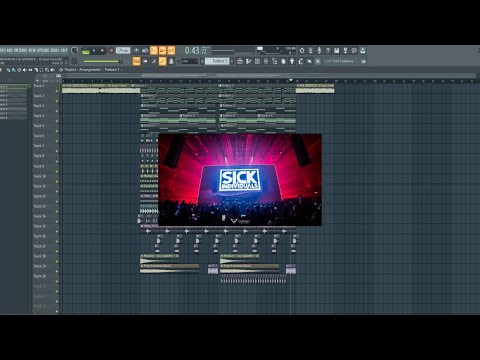480x360 pixels.
Task: Click the playhead marker on timeline ruler
Action: (291, 80)
